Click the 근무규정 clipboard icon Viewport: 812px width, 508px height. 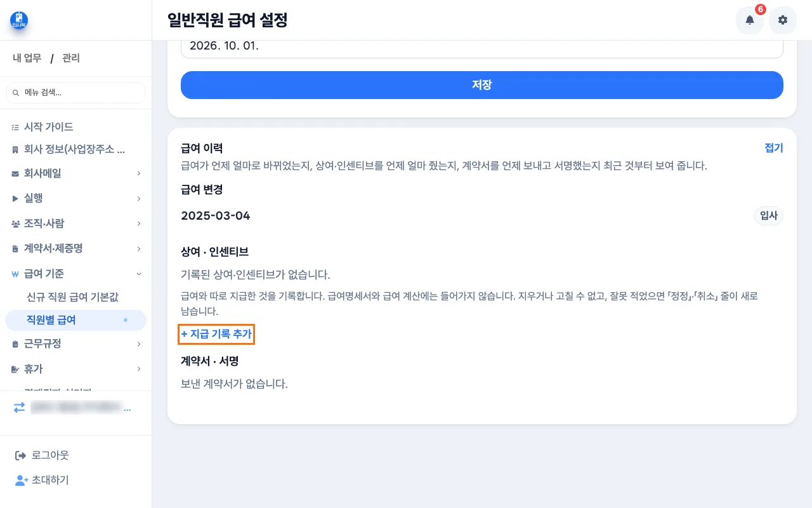click(x=15, y=344)
